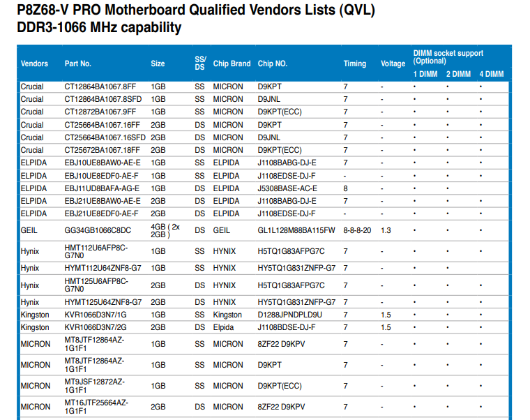Image resolution: width=530 pixels, height=420 pixels.
Task: Select part number EBJ10UE8EDF0-AE-F
Action: tap(101, 176)
